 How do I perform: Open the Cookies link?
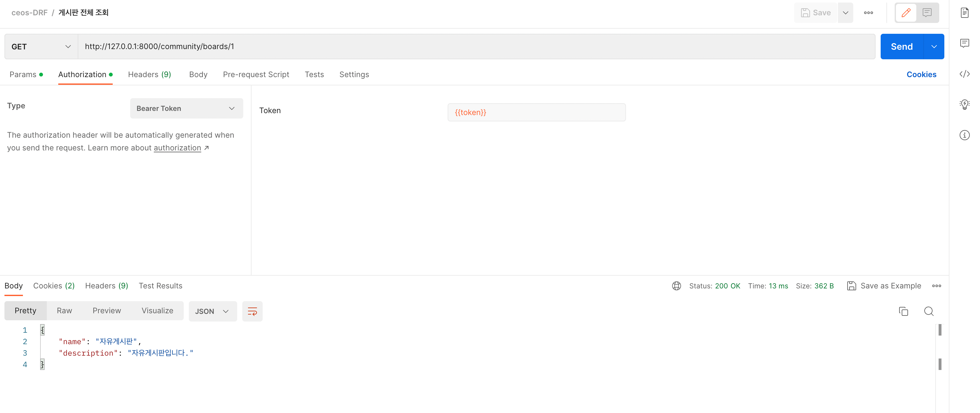tap(921, 74)
